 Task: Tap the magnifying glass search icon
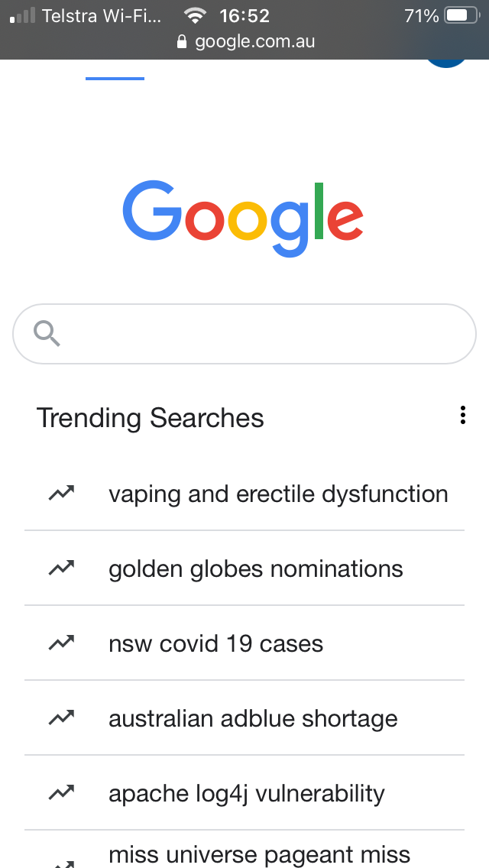pyautogui.click(x=47, y=334)
